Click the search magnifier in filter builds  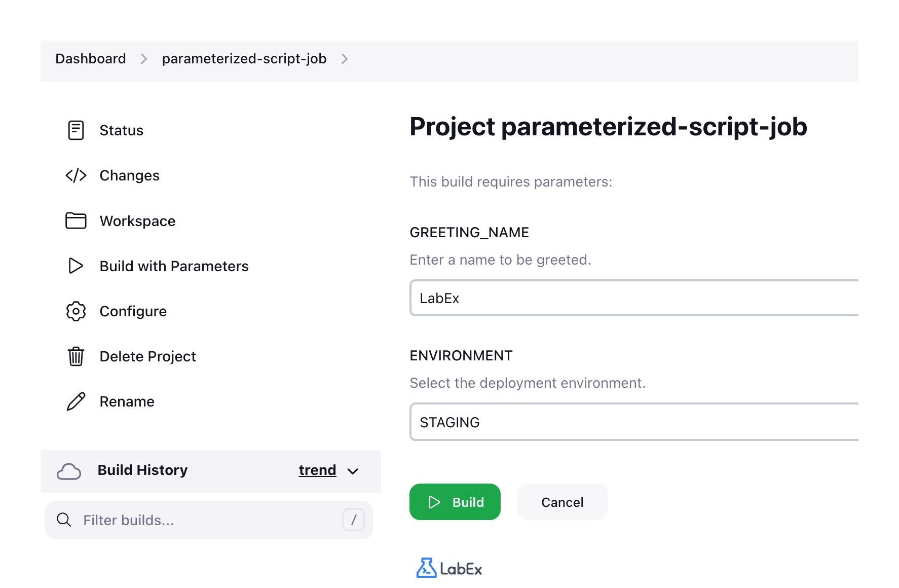pyautogui.click(x=64, y=520)
